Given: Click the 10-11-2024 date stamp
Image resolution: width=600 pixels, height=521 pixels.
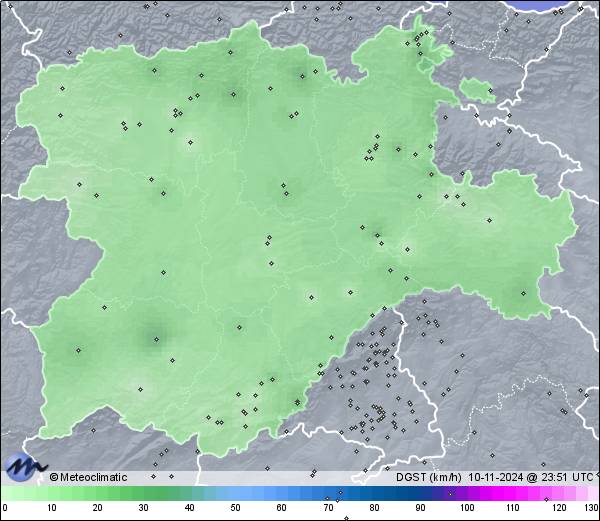Looking at the screenshot, I should pyautogui.click(x=496, y=477).
